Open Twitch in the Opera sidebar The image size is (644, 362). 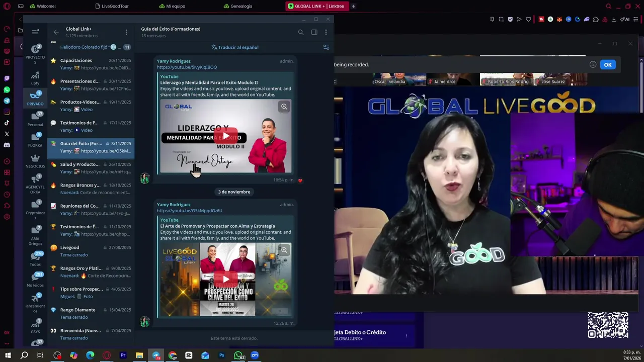7,78
